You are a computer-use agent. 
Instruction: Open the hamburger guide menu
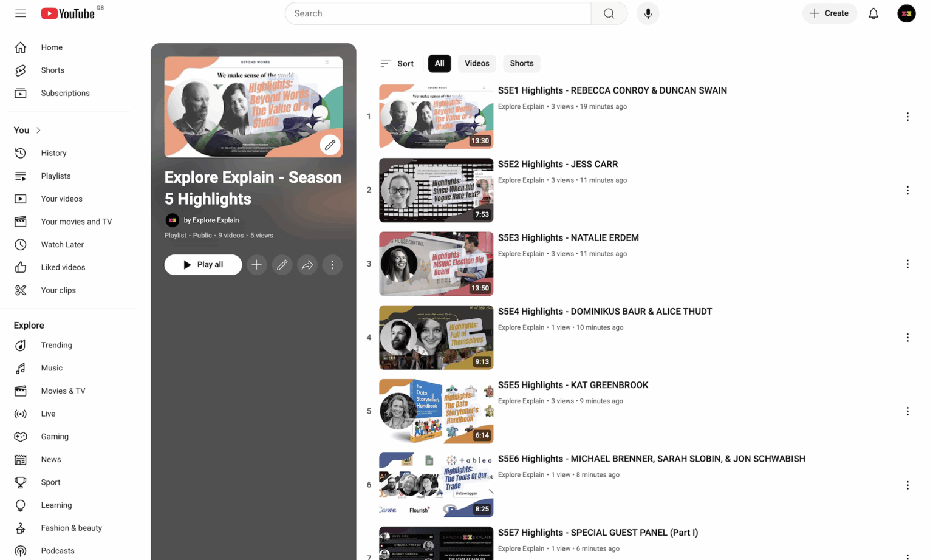coord(21,13)
